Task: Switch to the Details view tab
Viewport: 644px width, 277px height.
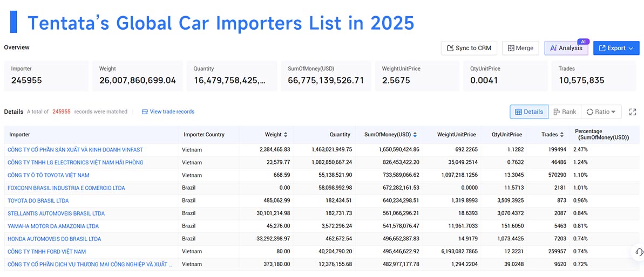Action: (x=529, y=112)
